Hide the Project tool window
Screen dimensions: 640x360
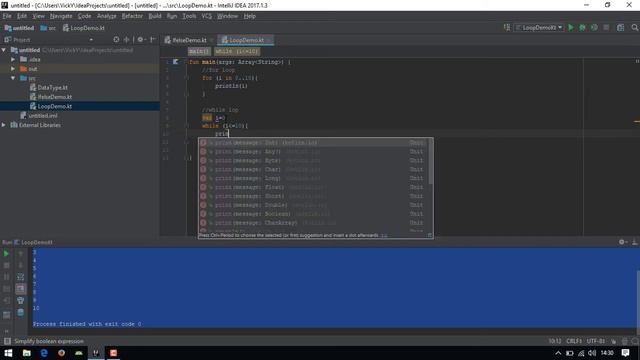click(153, 40)
